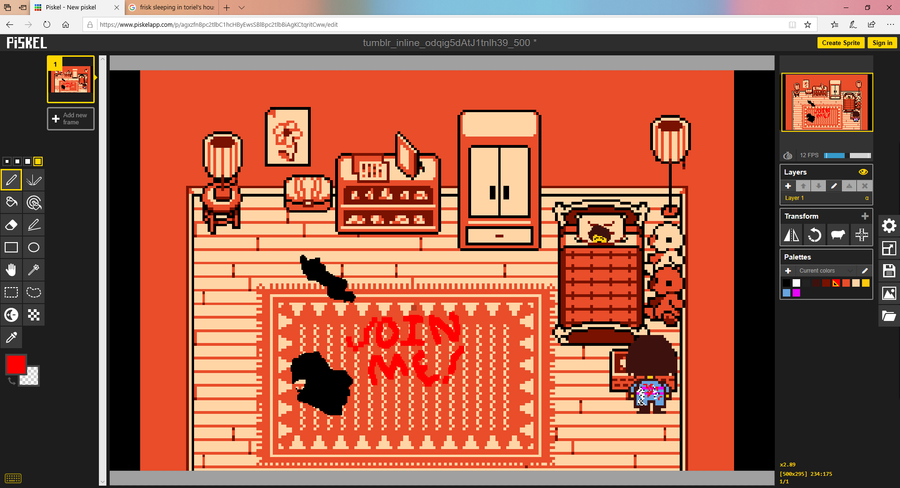
Task: Select the Paint bucket tool
Action: pos(11,203)
